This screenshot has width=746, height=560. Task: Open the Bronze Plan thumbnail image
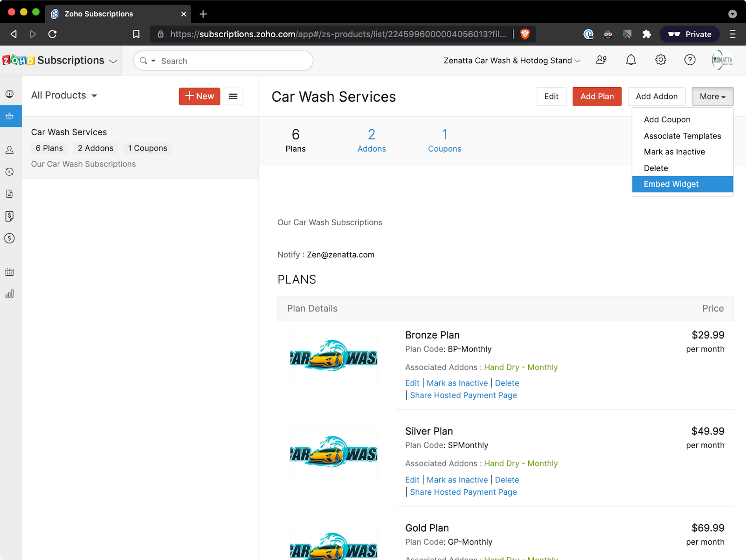(334, 358)
